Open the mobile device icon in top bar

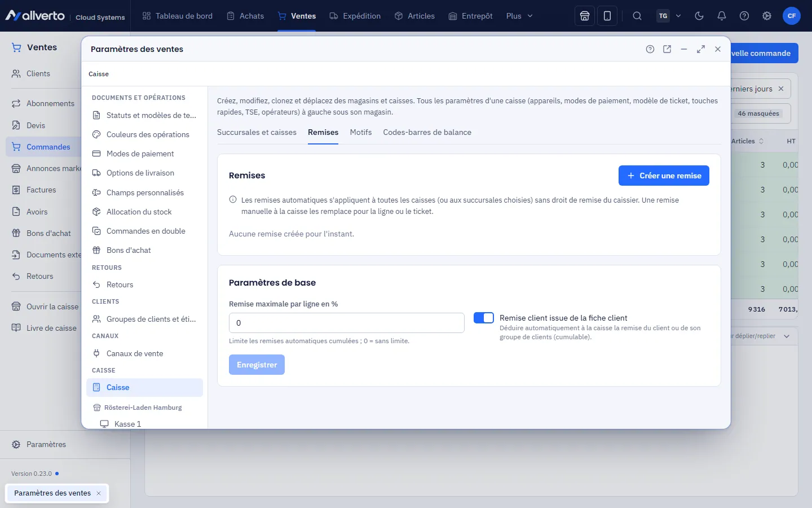point(607,16)
